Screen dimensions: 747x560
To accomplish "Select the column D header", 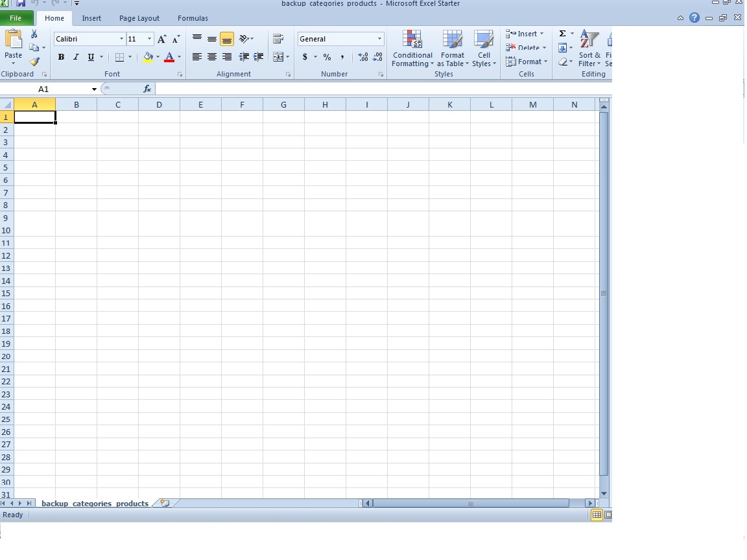I will [159, 105].
